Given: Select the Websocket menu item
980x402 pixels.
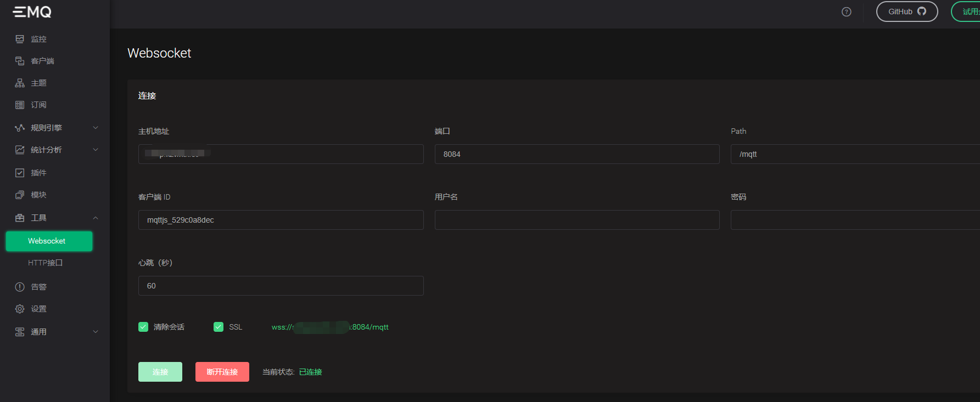Looking at the screenshot, I should click(49, 241).
